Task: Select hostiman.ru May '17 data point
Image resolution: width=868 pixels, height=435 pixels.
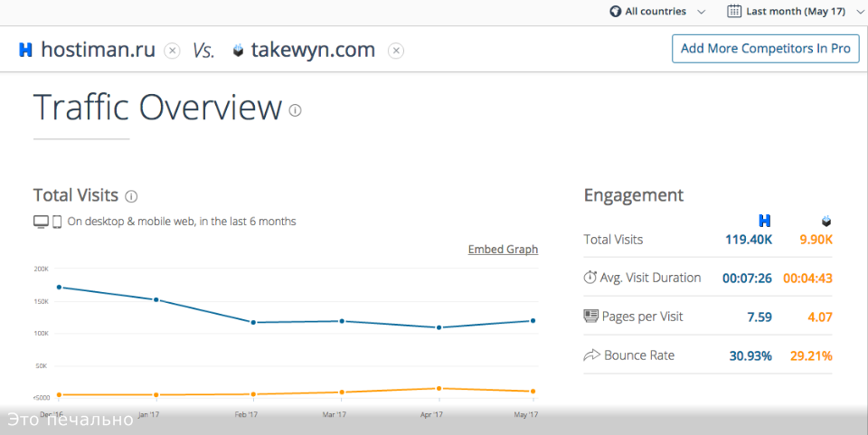Action: (533, 320)
